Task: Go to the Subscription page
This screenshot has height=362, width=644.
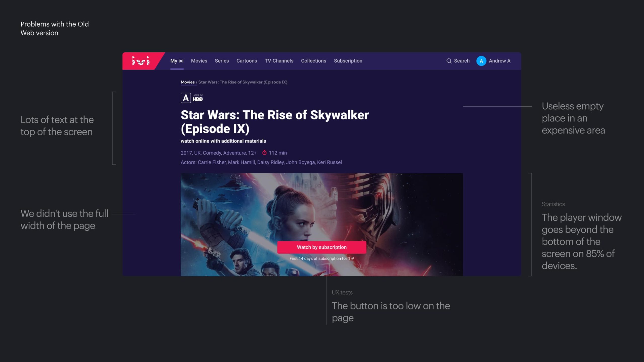Action: click(x=348, y=61)
